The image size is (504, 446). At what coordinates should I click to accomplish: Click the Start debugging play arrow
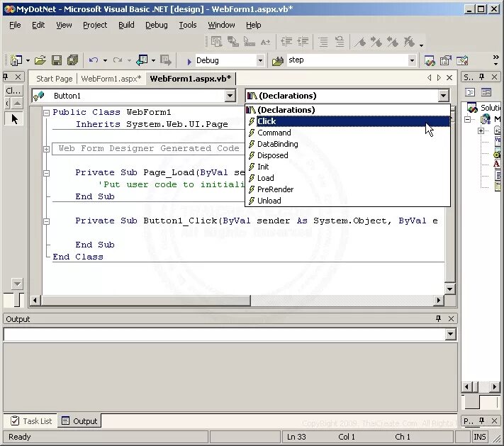point(189,61)
